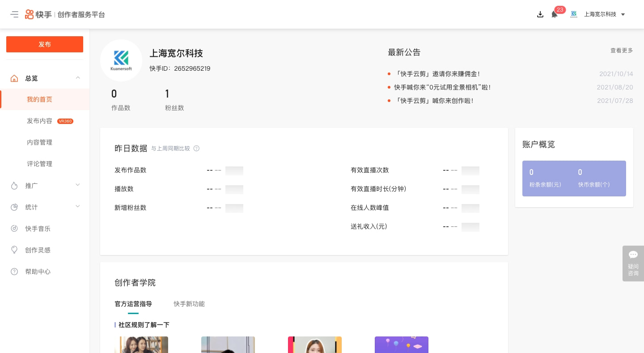Click the 帮助中心 question icon
Screen dimensions: 644x353
point(14,272)
